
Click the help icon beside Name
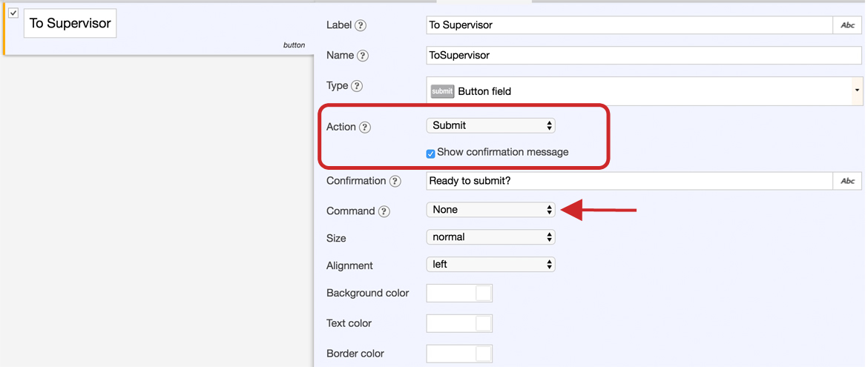click(363, 56)
